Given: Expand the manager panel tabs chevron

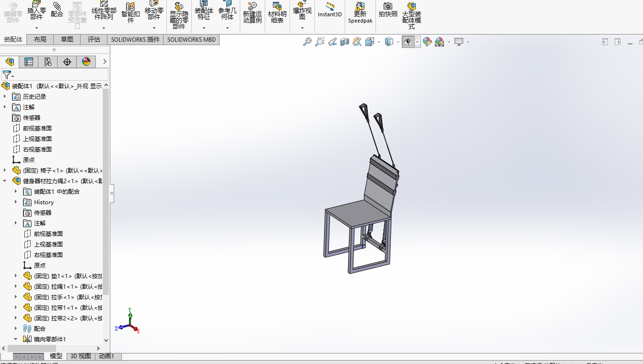Looking at the screenshot, I should pos(105,61).
